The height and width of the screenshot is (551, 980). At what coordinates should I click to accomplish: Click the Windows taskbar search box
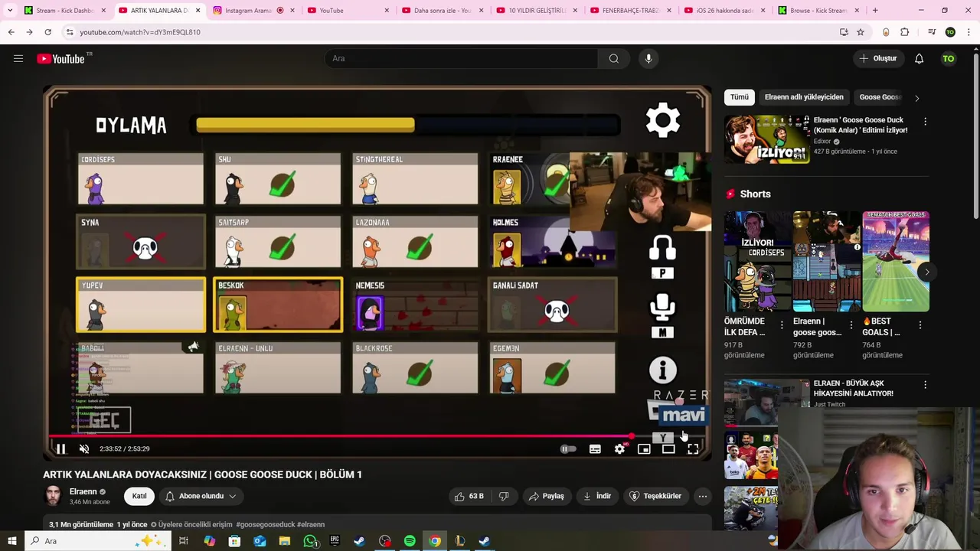click(98, 541)
